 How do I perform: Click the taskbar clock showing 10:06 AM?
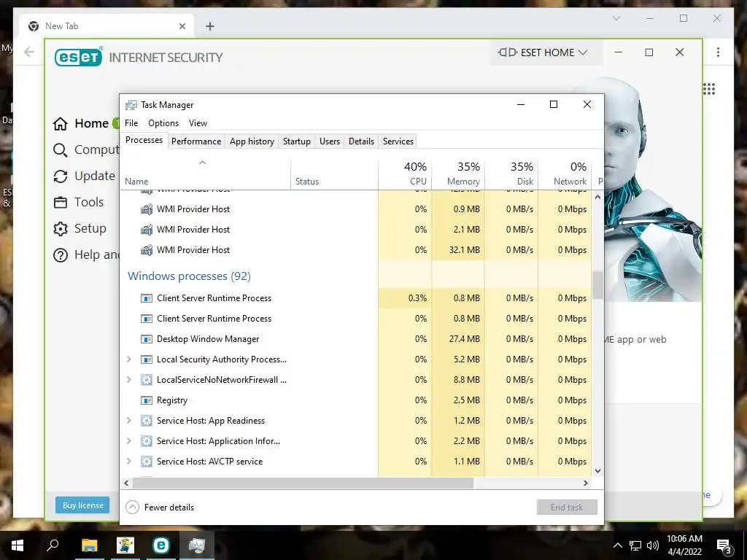(684, 545)
